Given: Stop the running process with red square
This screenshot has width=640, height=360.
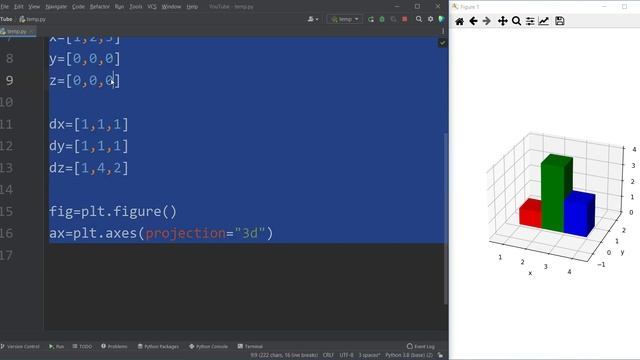Looking at the screenshot, I should pyautogui.click(x=404, y=19).
